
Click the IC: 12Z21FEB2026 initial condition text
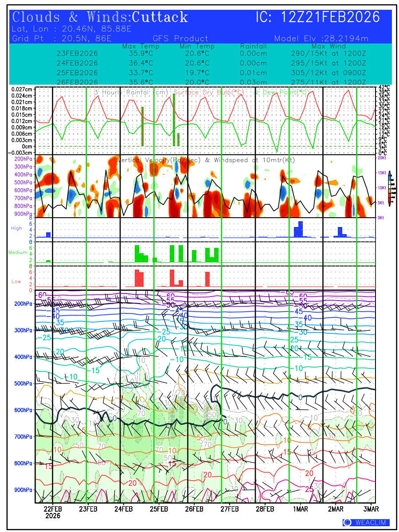coord(317,18)
